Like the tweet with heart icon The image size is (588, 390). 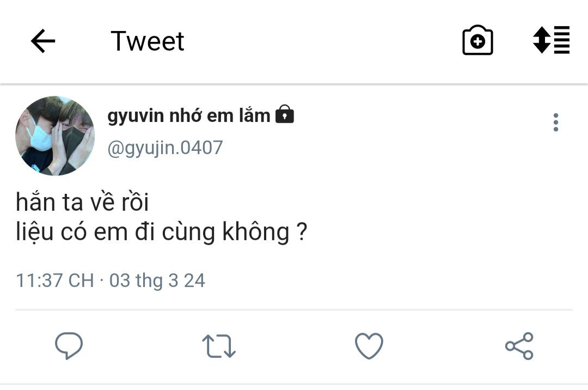[x=369, y=346]
